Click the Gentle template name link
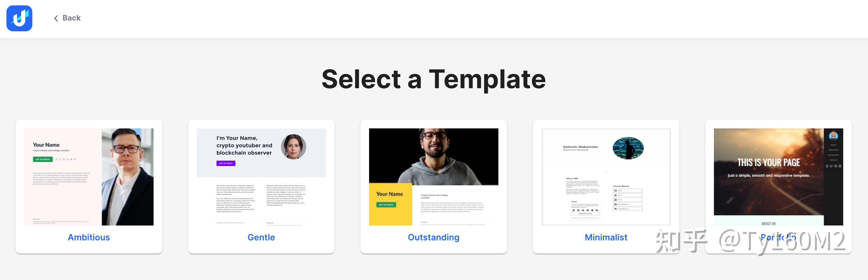 (x=261, y=237)
